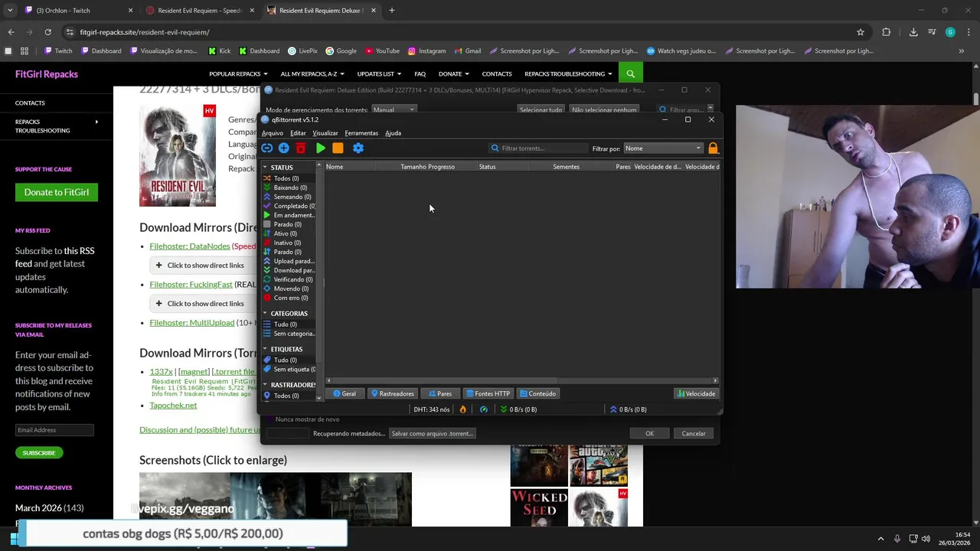The height and width of the screenshot is (551, 980).
Task: Switch to the Pares tab
Action: 440,393
